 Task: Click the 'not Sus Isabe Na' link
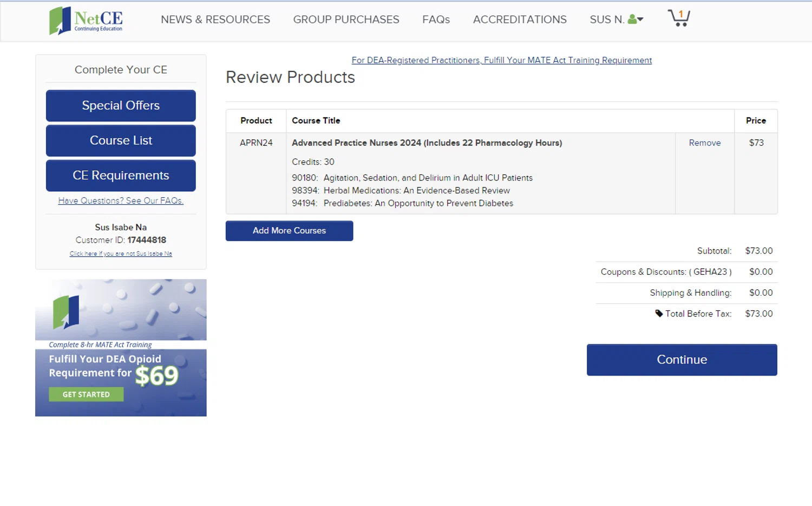coord(121,254)
